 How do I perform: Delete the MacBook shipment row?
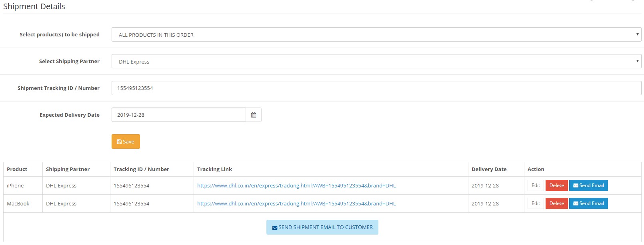pyautogui.click(x=556, y=203)
